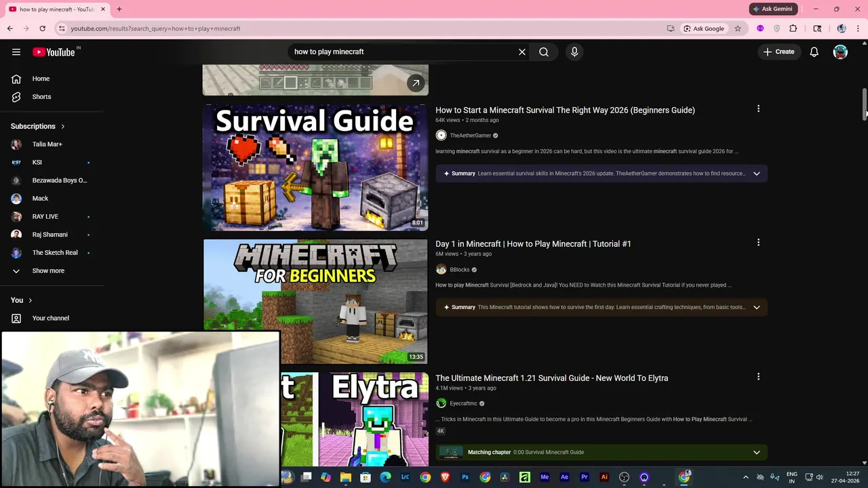Image resolution: width=868 pixels, height=488 pixels.
Task: Show hidden system tray icons chevron
Action: coord(745,477)
